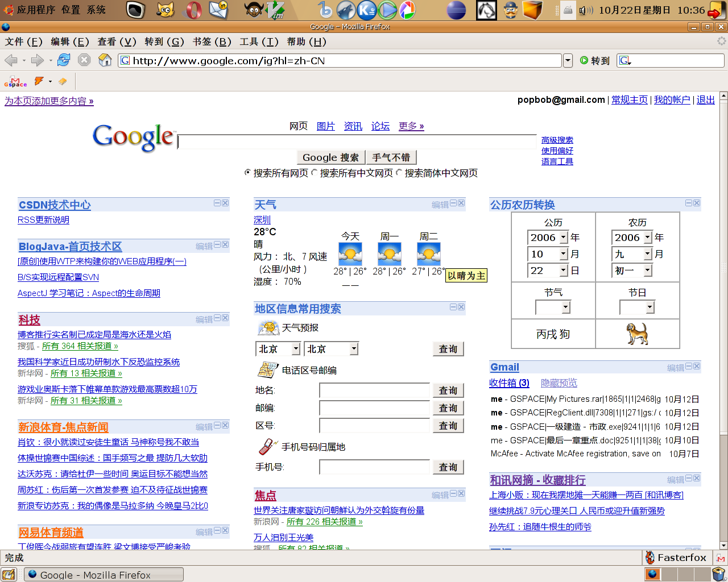Viewport: 728px width, 582px height.
Task: Open the URL bar history dropdown
Action: 568,60
